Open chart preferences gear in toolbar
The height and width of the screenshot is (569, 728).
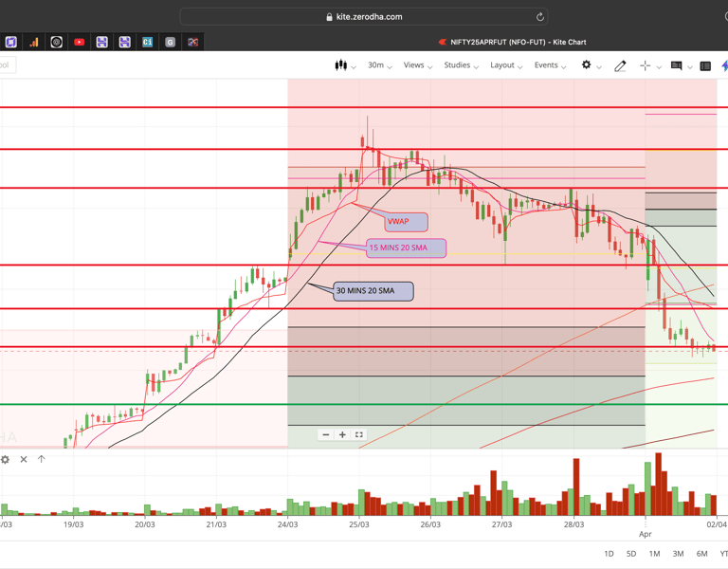point(587,65)
